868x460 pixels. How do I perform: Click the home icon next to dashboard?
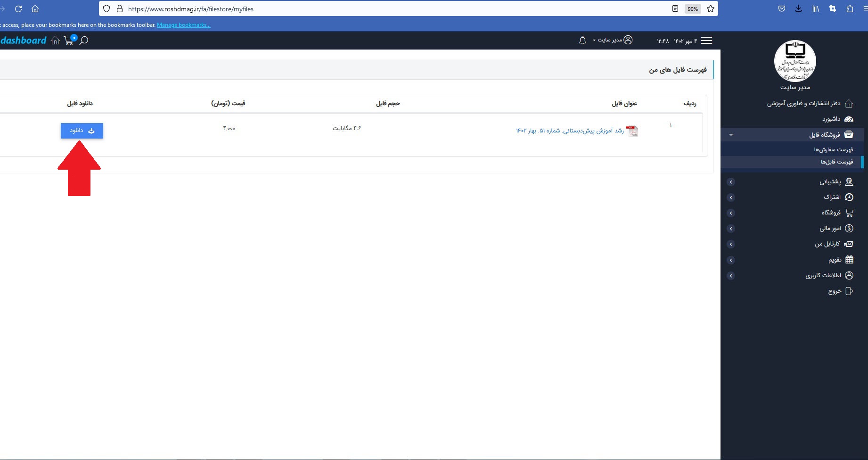[55, 41]
